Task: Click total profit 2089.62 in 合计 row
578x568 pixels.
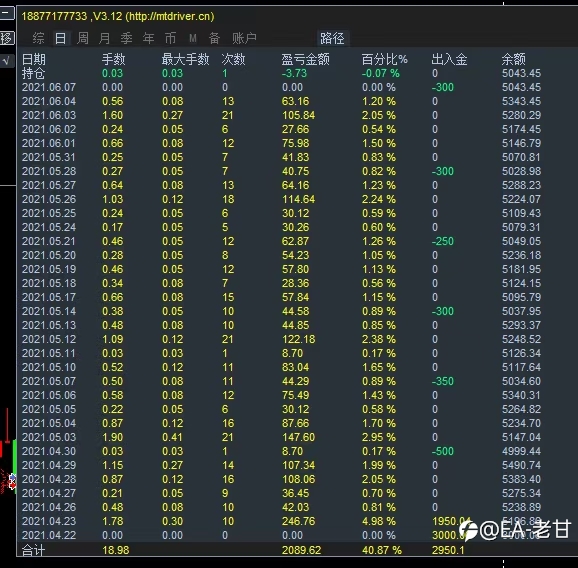Action: pos(302,550)
